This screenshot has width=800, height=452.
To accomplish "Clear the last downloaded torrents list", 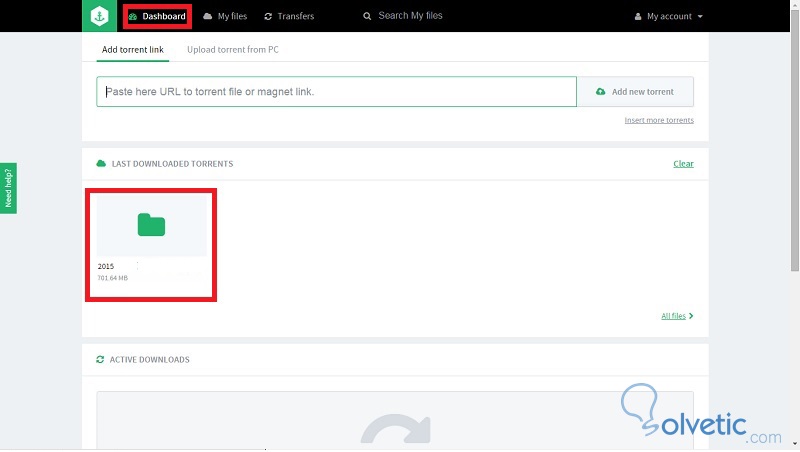I will pos(683,164).
